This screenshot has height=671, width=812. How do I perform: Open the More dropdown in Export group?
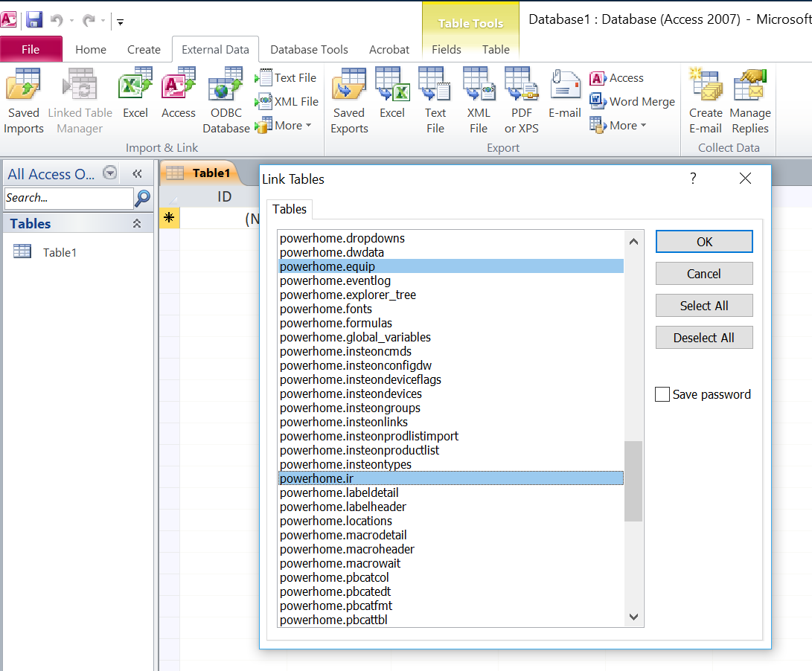tap(618, 125)
